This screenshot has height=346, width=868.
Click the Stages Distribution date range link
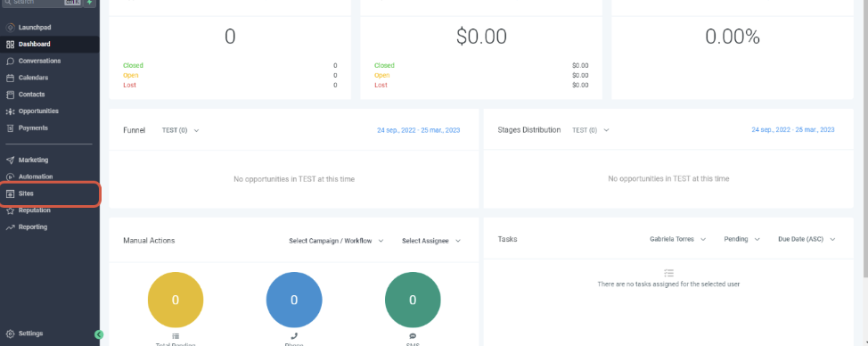(793, 129)
